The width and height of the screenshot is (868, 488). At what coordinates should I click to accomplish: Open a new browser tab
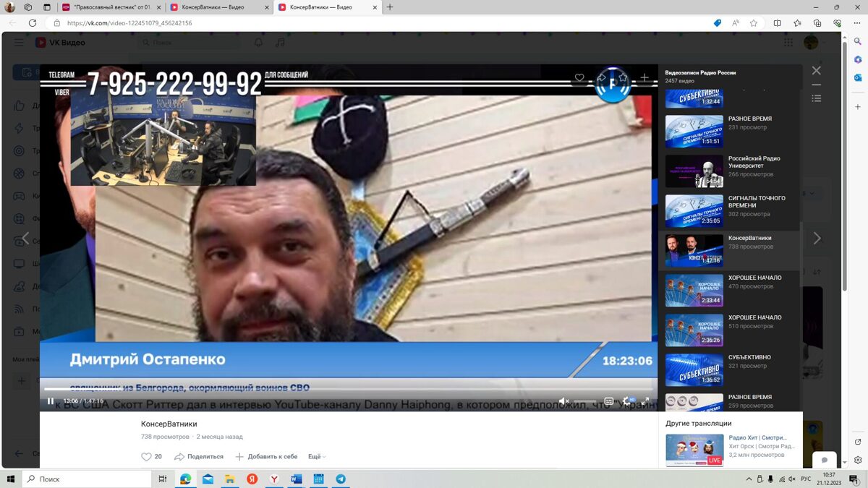click(390, 7)
